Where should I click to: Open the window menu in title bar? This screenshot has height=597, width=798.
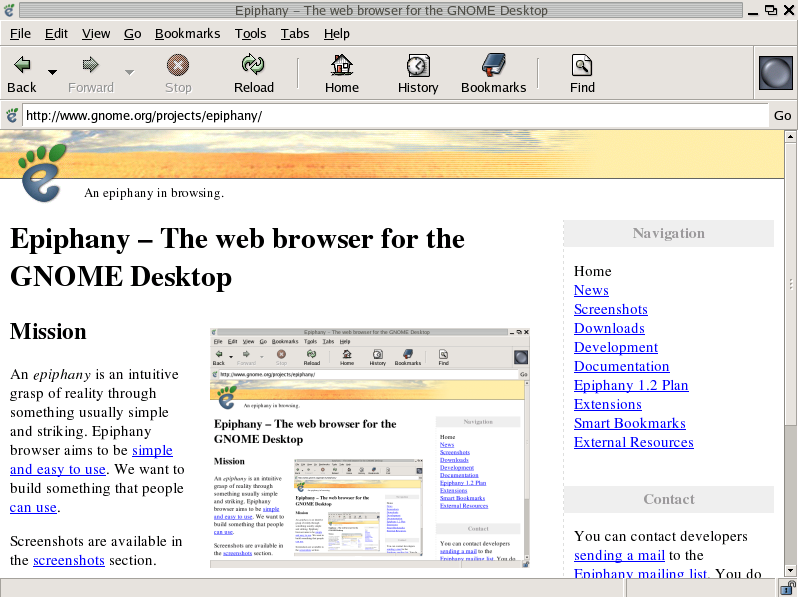[9, 10]
